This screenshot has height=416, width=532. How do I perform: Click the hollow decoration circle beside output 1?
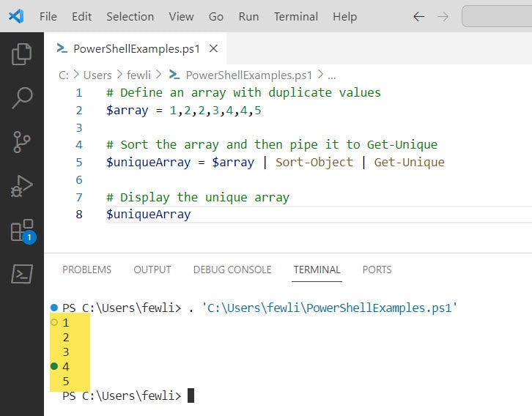click(x=54, y=322)
